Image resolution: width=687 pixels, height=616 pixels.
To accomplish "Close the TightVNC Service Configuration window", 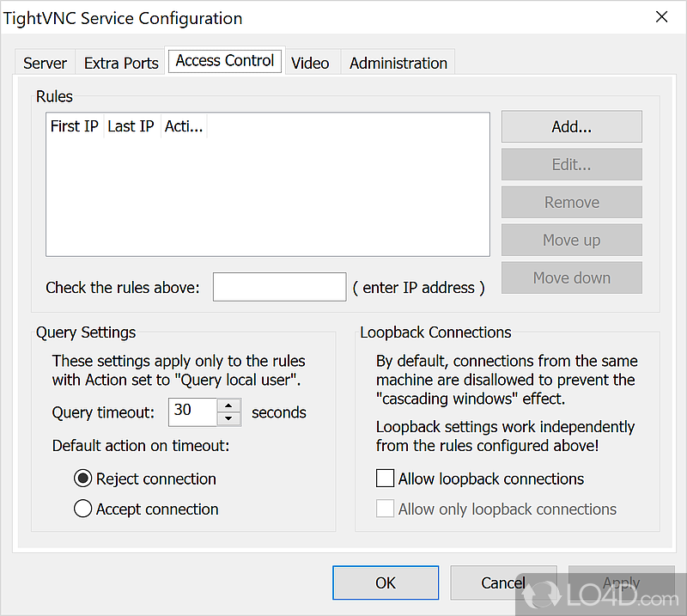I will click(x=661, y=17).
